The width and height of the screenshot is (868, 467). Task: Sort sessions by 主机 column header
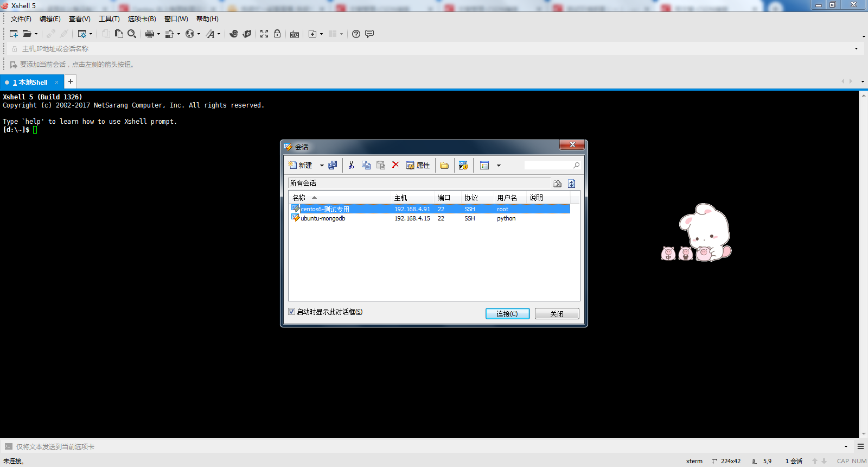[x=412, y=198]
